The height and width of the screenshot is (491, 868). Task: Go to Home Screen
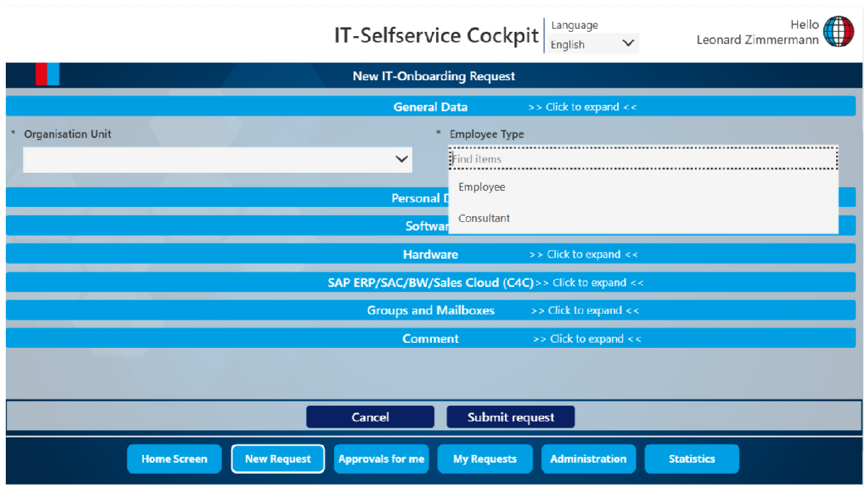point(174,459)
